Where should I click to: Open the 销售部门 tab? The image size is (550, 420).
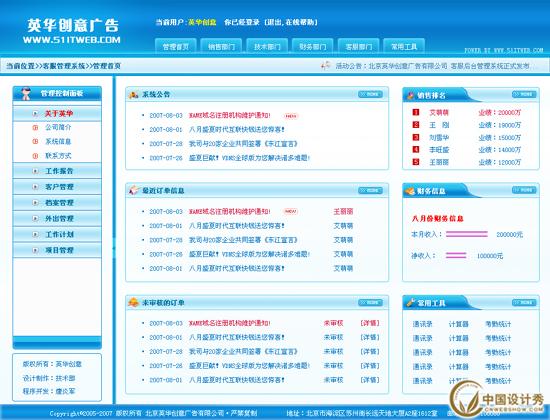pos(221,46)
